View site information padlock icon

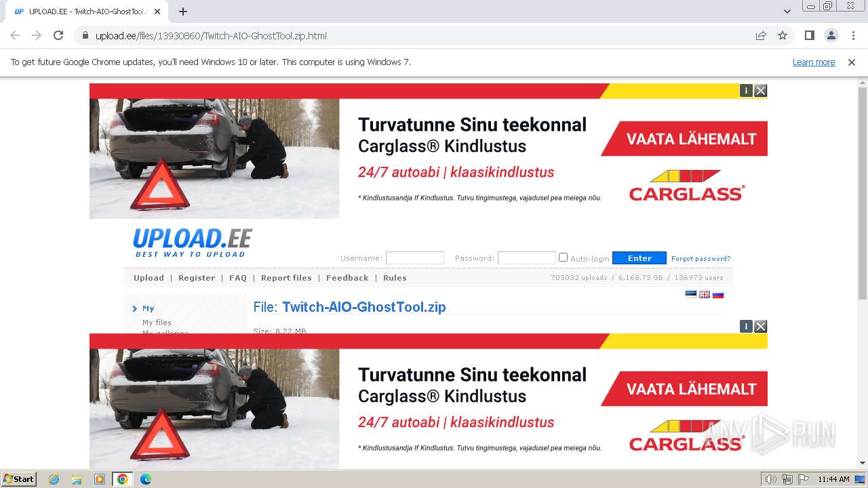point(85,35)
